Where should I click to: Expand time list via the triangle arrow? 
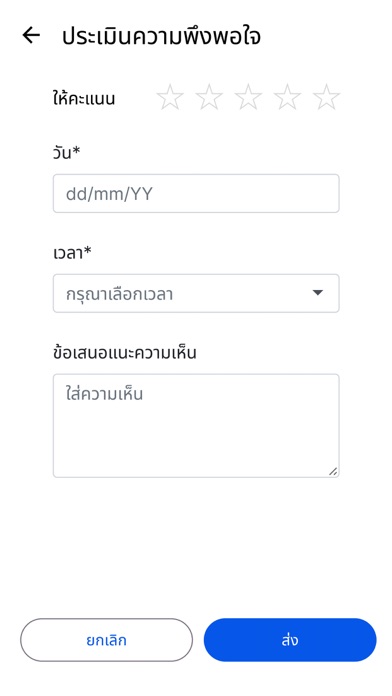point(317,293)
